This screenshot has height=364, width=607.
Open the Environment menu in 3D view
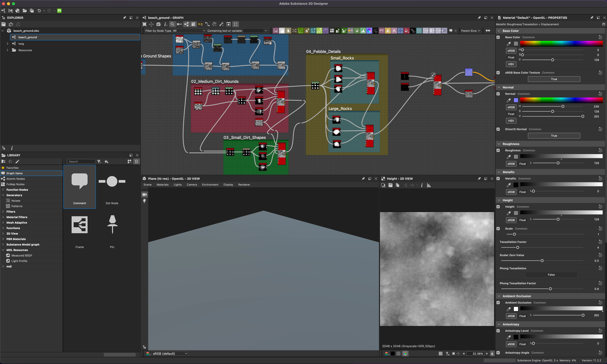[x=210, y=185]
